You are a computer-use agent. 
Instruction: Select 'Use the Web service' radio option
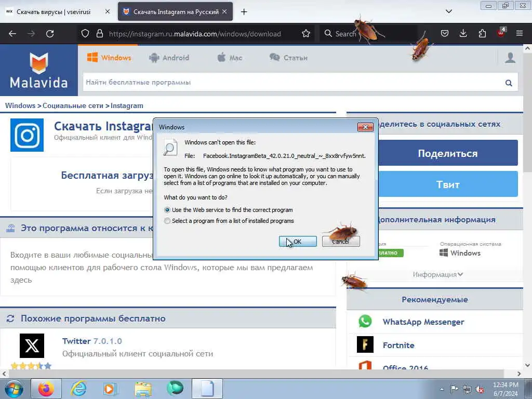[x=167, y=210]
